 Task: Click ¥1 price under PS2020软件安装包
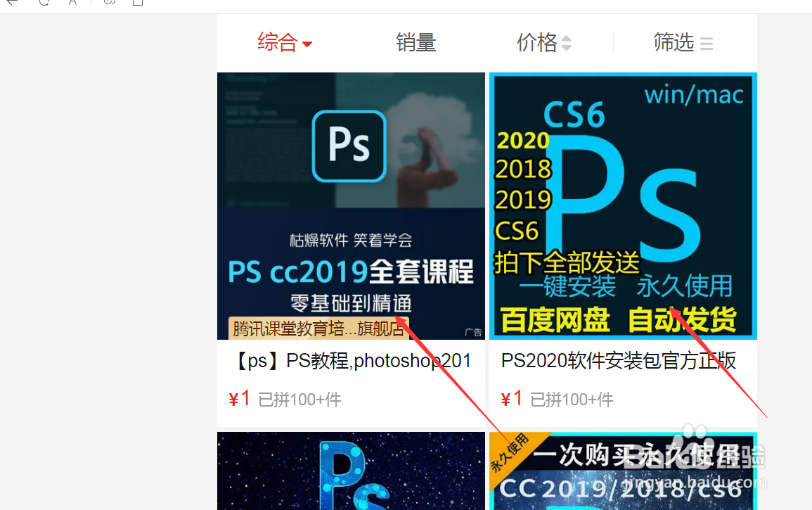click(512, 399)
